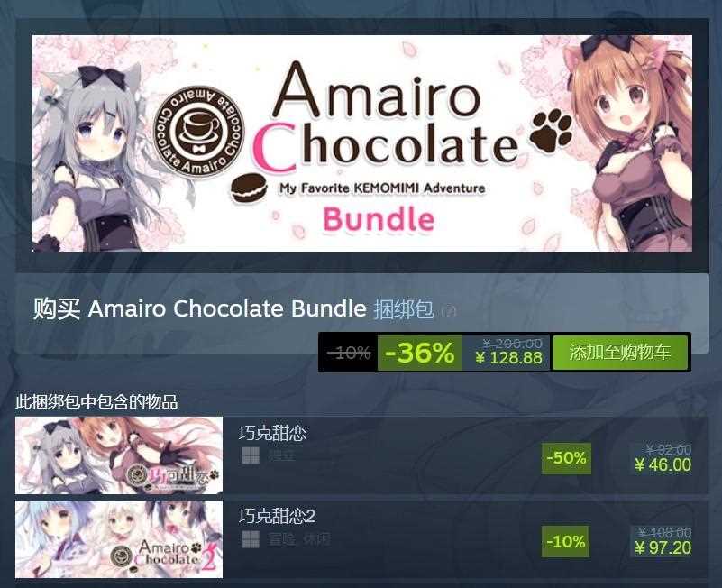Click the Windows icon under 巧克甜恋

(x=251, y=456)
